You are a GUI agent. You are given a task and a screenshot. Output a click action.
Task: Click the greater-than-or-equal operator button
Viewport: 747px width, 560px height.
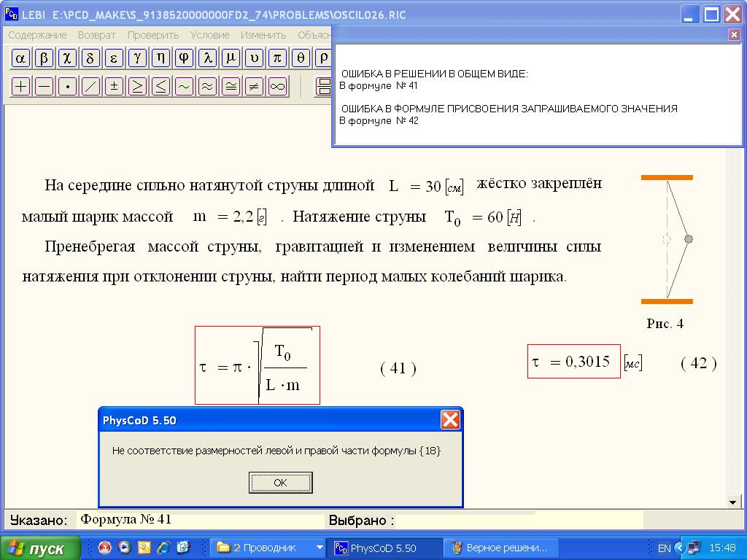(137, 87)
